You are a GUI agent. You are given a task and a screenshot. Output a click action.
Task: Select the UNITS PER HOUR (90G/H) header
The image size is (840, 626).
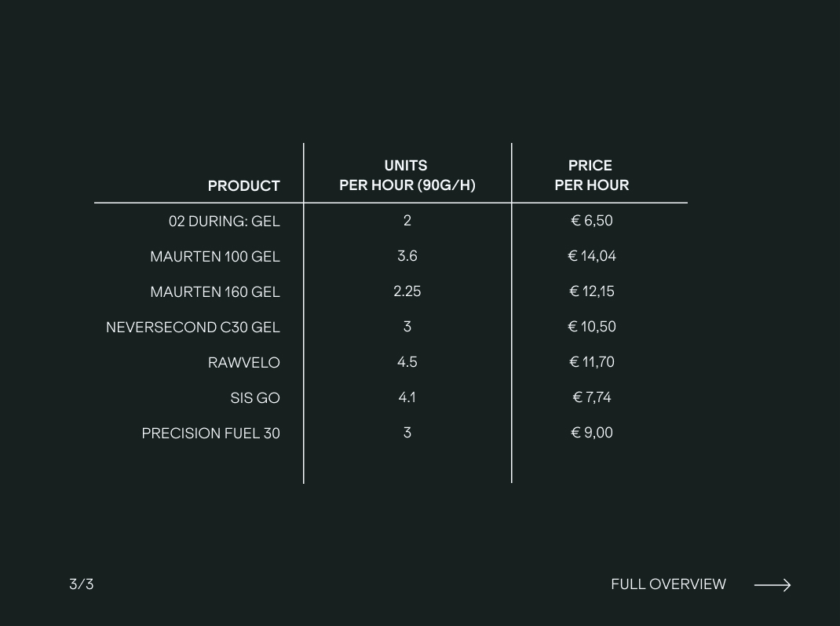(x=407, y=175)
